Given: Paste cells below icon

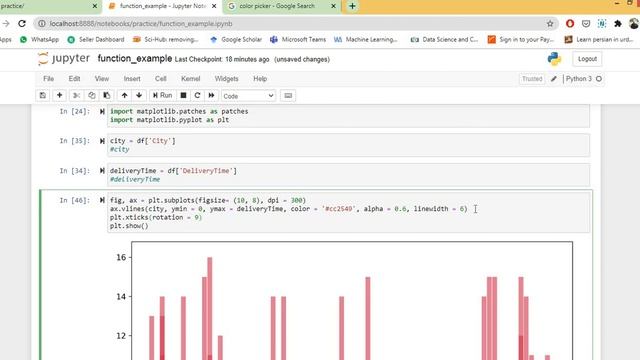Looking at the screenshot, I should 107,96.
